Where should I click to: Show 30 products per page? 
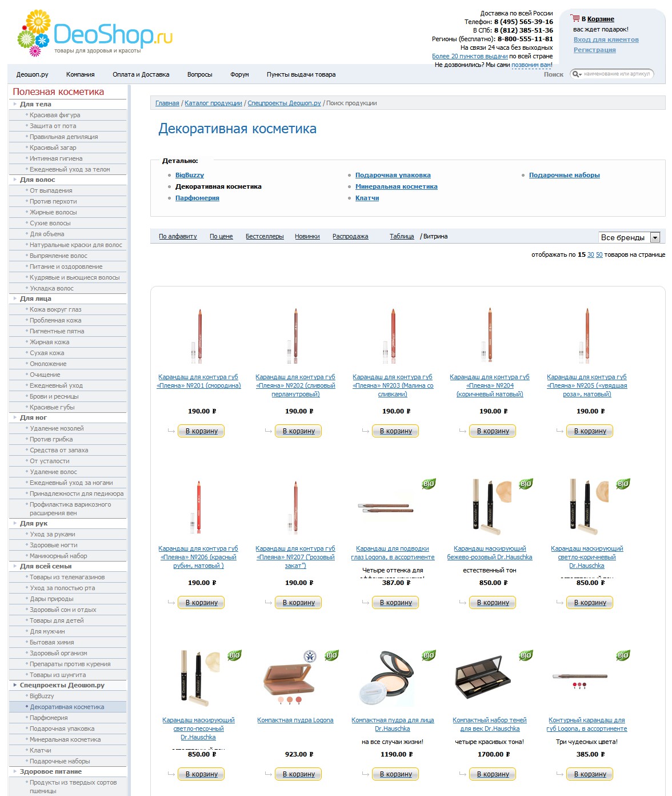click(591, 254)
